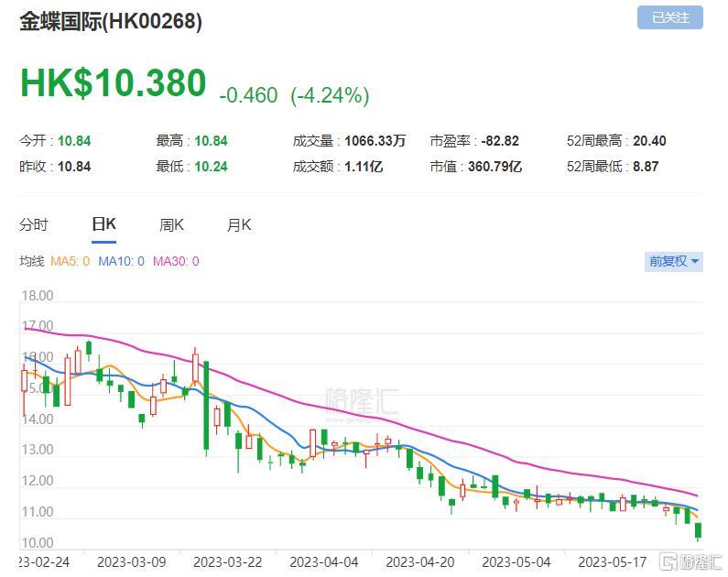Click the last green candlestick on the chart
Viewport: 728px width, 577px height.
click(698, 530)
